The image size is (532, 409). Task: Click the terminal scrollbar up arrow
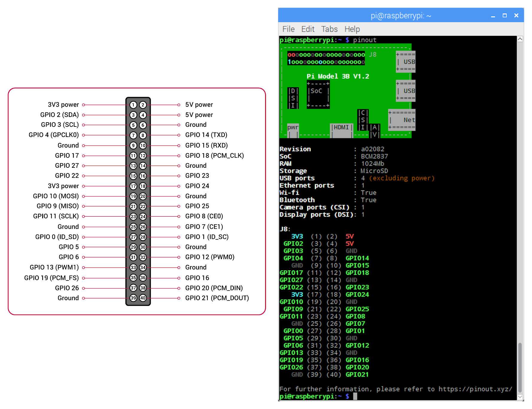tap(520, 39)
